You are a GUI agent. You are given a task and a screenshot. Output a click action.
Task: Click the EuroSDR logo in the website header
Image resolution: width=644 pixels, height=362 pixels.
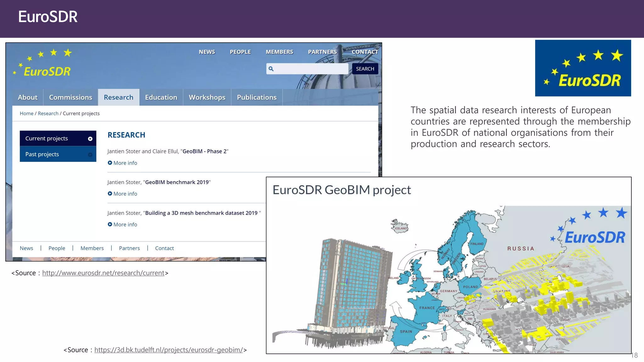(42, 63)
